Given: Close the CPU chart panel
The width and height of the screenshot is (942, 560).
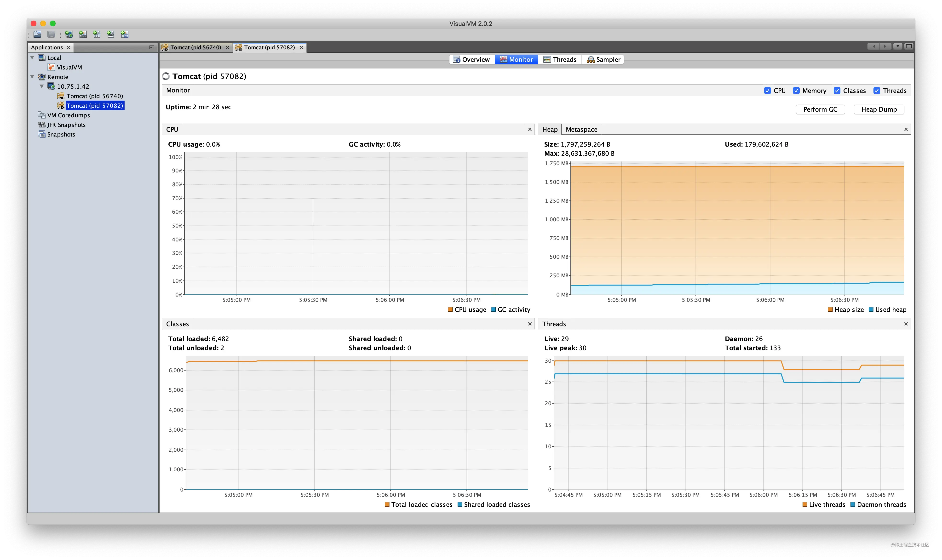Looking at the screenshot, I should pyautogui.click(x=530, y=129).
